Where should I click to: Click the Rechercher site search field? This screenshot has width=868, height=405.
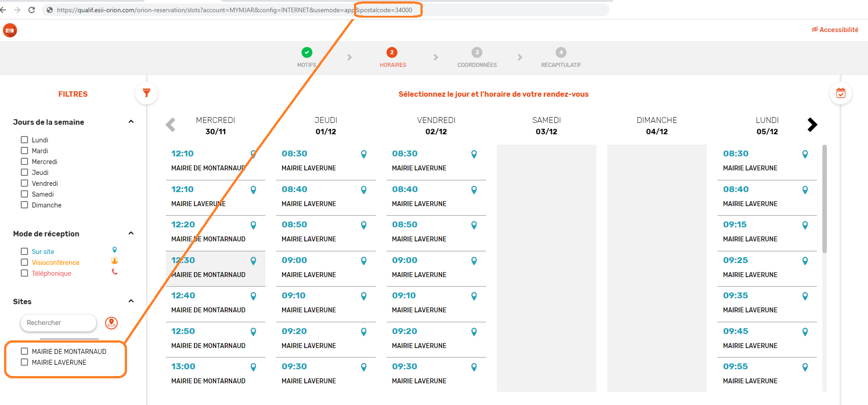point(58,323)
